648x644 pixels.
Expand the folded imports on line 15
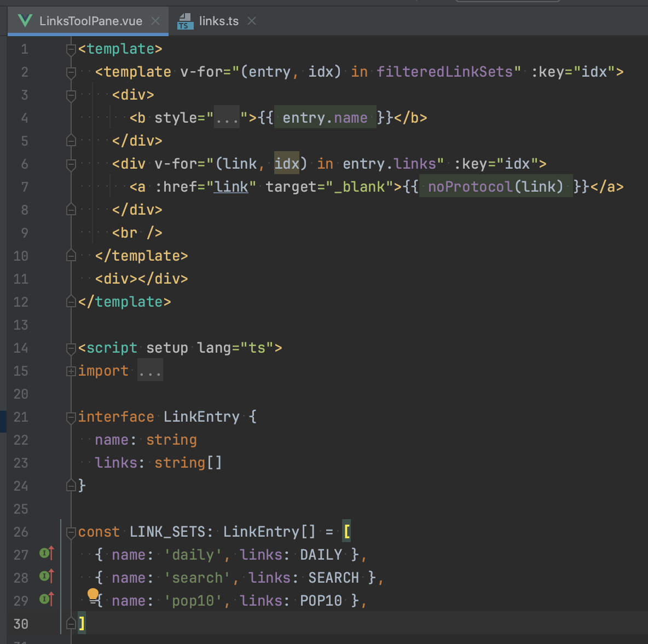[71, 371]
